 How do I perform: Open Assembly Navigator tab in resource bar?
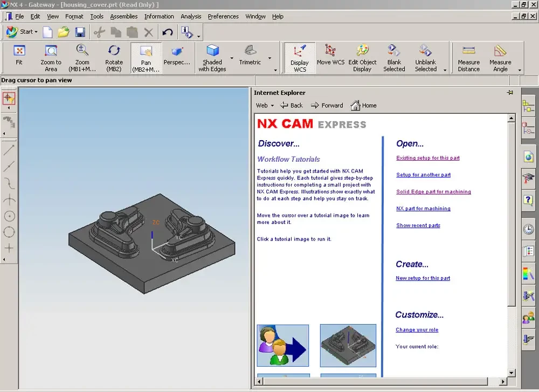528,106
